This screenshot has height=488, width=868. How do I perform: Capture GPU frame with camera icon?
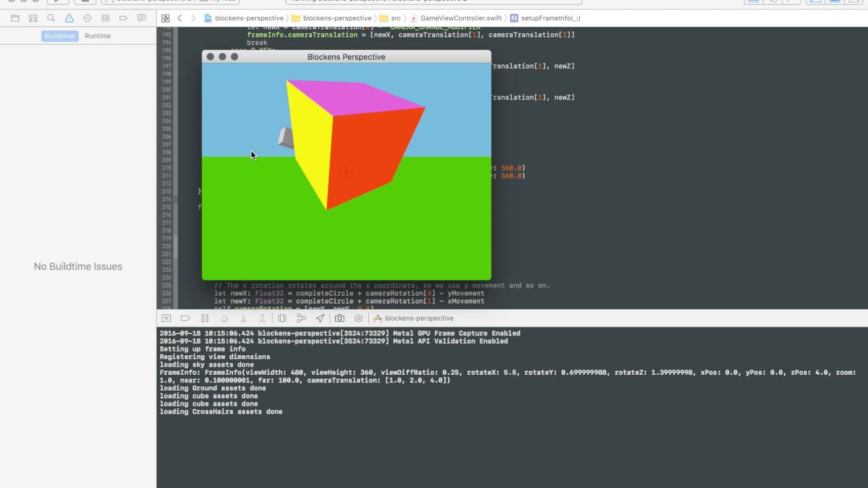coord(340,318)
